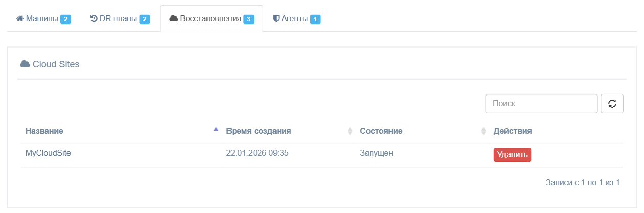This screenshot has width=644, height=213.
Task: Click the Cloud Sites heading text
Action: [x=56, y=64]
